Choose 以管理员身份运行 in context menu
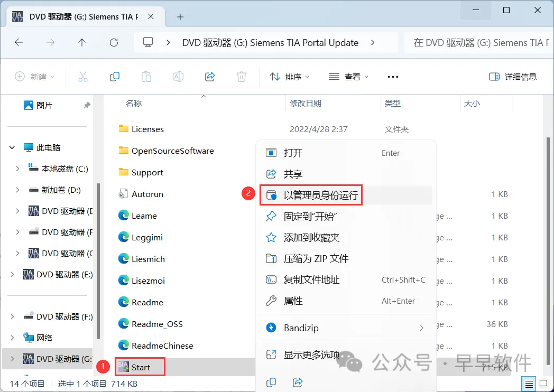Viewport: 554px width, 392px height. (346, 195)
